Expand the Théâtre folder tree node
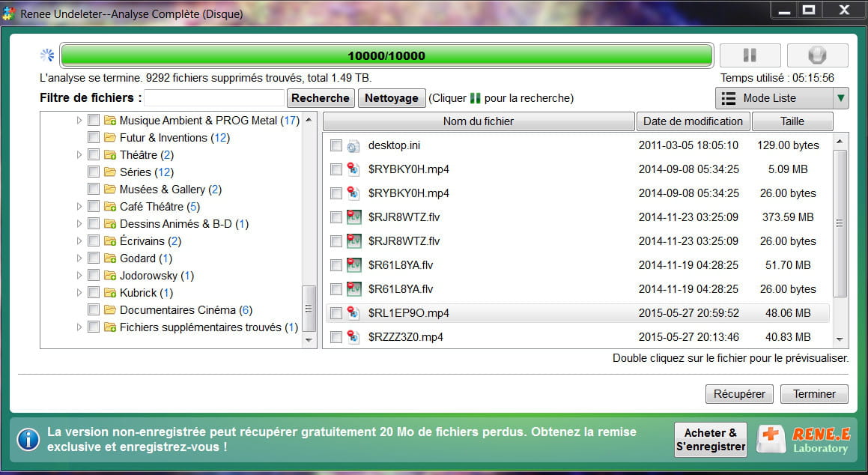Image resolution: width=868 pixels, height=475 pixels. pos(79,155)
